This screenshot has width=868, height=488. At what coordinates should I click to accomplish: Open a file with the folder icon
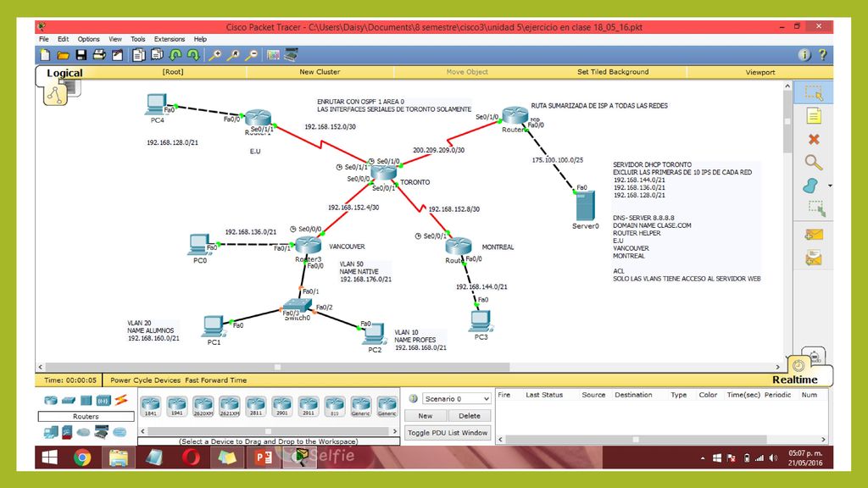[63, 55]
